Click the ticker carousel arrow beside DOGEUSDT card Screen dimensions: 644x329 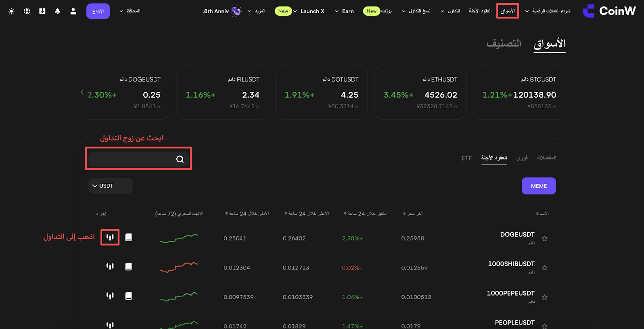(82, 93)
